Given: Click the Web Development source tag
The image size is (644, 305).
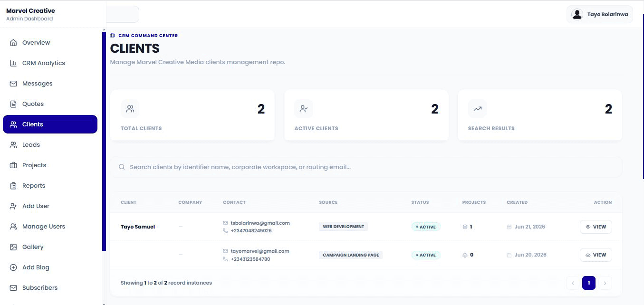Looking at the screenshot, I should 343,227.
